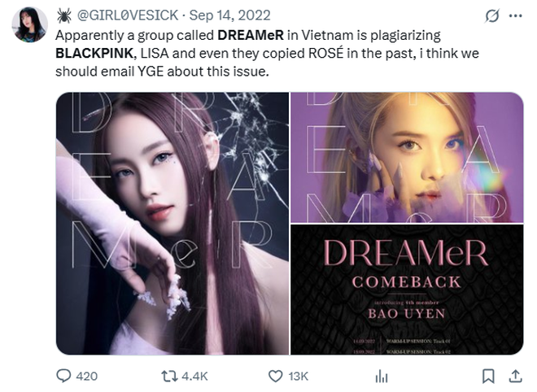Image resolution: width=537 pixels, height=392 pixels.
Task: Click the 13K likes count
Action: point(298,377)
